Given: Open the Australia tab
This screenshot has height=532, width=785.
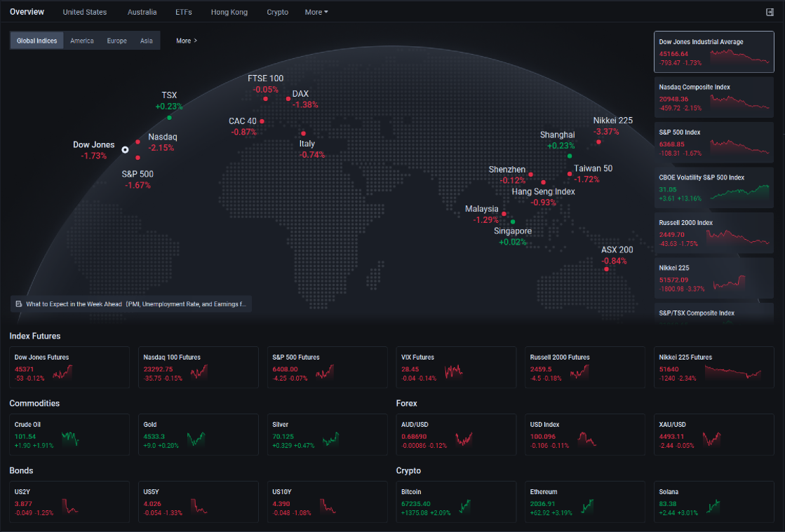Looking at the screenshot, I should [x=142, y=12].
